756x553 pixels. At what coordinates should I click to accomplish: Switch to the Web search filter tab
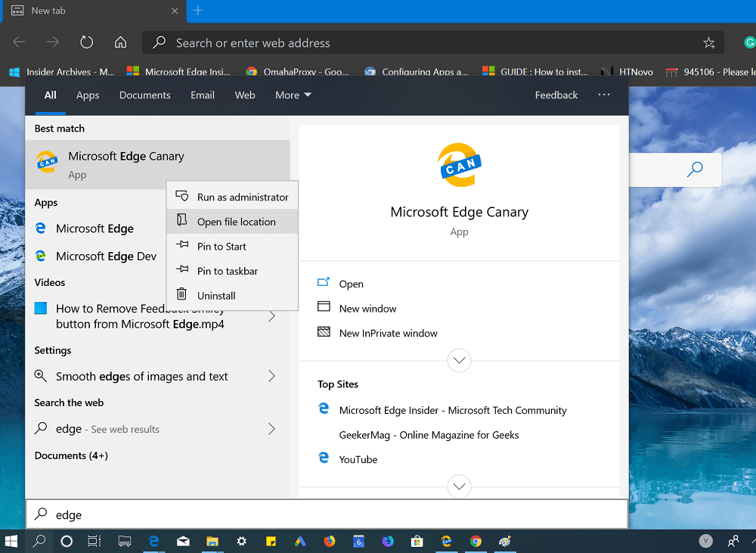point(245,95)
